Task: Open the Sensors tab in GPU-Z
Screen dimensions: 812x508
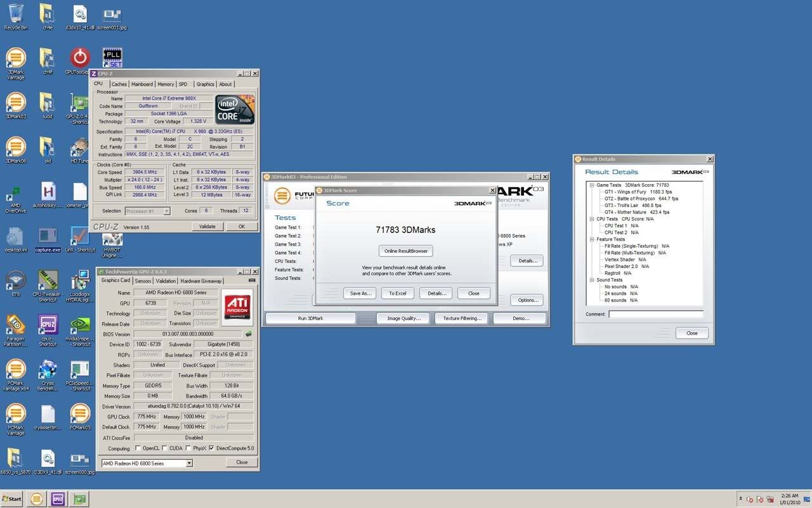Action: pos(143,281)
